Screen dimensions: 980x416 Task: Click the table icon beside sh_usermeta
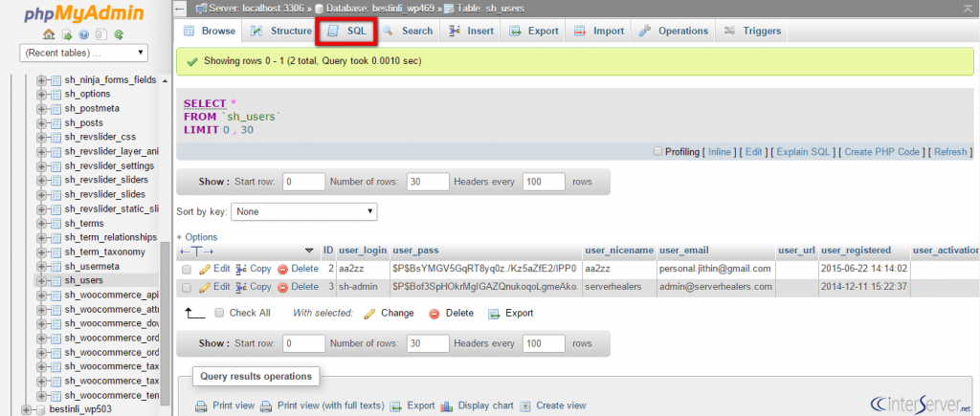point(56,266)
